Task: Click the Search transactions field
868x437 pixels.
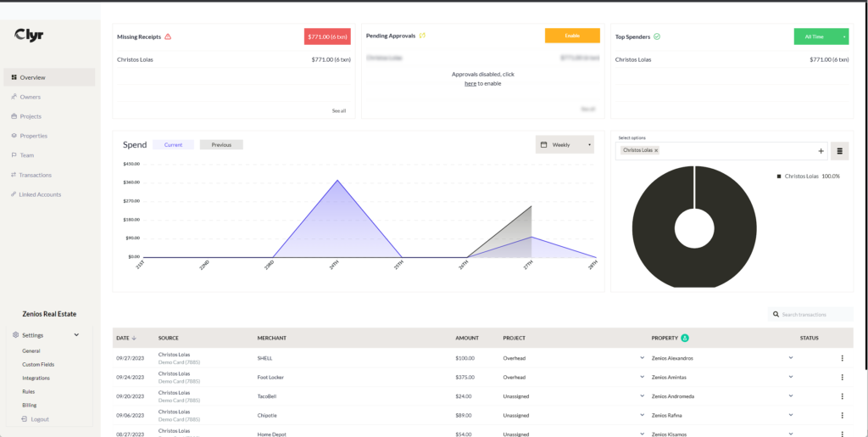Action: (x=811, y=314)
